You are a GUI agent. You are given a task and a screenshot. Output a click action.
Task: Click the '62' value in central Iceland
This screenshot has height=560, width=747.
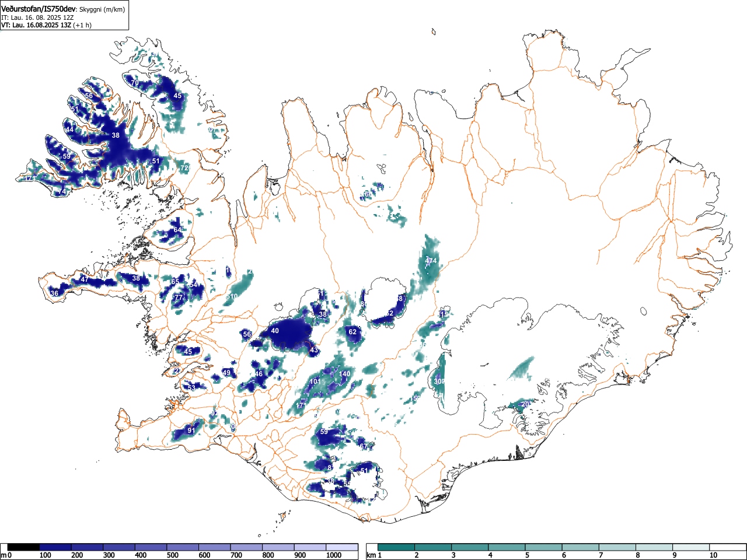point(352,332)
